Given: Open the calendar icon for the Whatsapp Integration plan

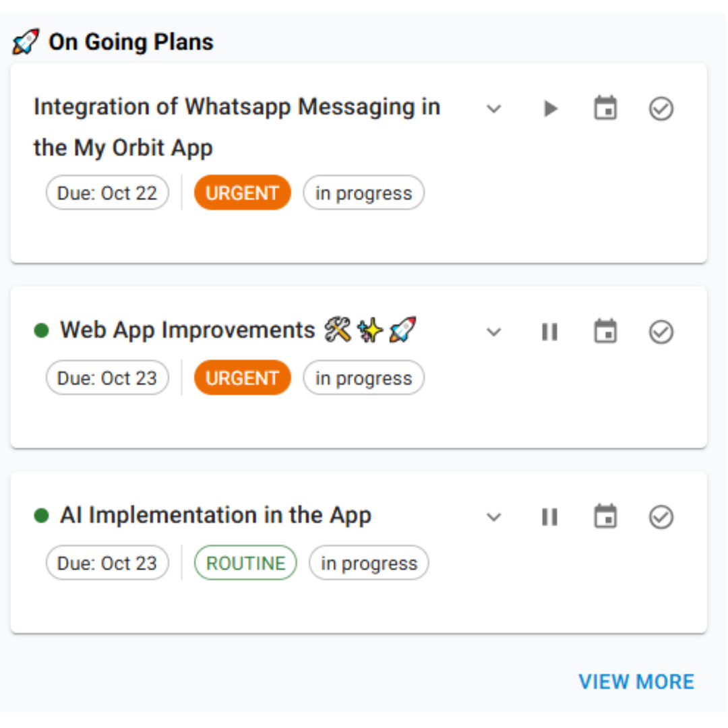Looking at the screenshot, I should click(x=605, y=109).
